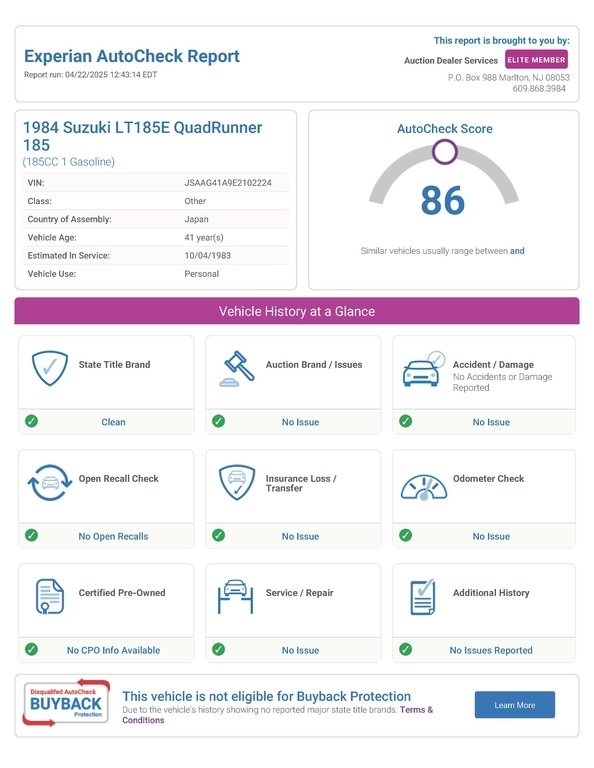
Task: Click green check beside No Open Recalls
Action: coord(31,535)
